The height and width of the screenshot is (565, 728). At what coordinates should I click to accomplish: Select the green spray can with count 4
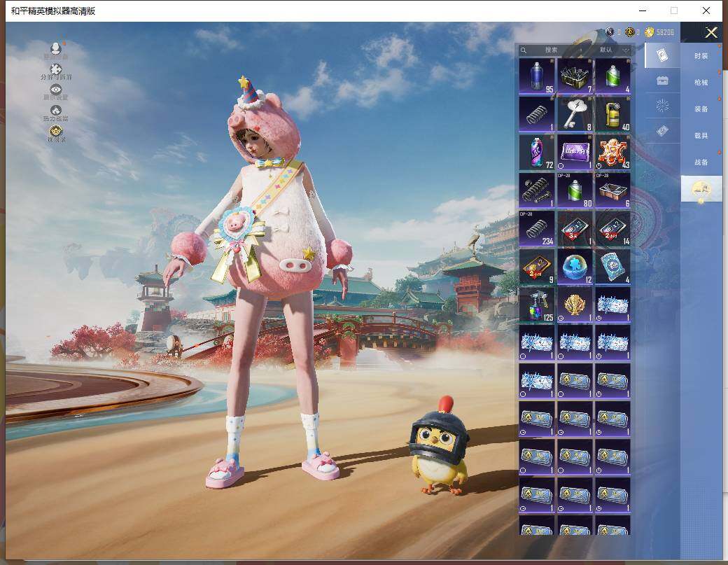coord(613,76)
